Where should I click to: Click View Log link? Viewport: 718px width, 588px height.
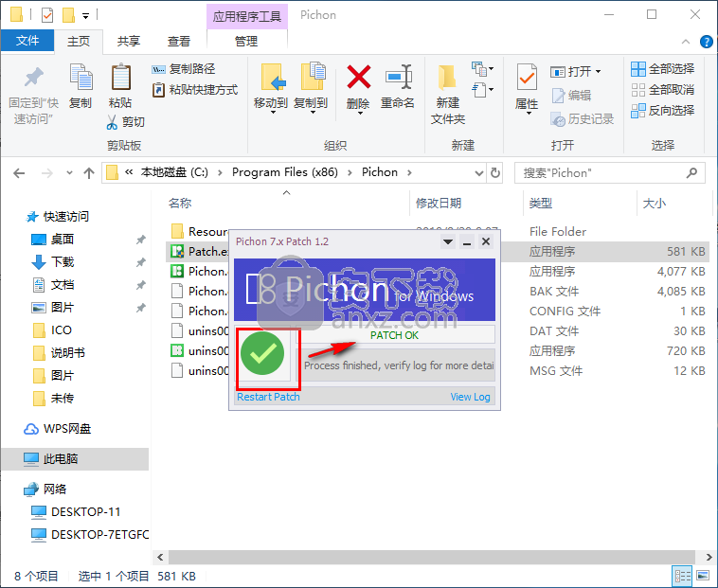470,397
